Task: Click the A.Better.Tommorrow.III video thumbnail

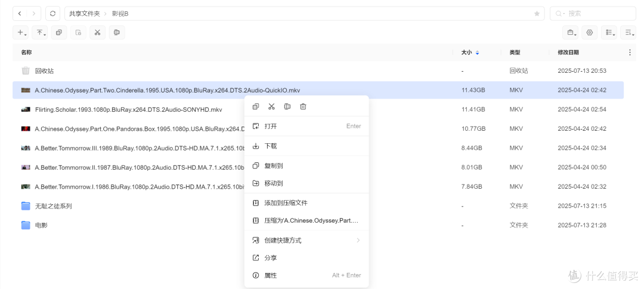Action: click(26, 148)
